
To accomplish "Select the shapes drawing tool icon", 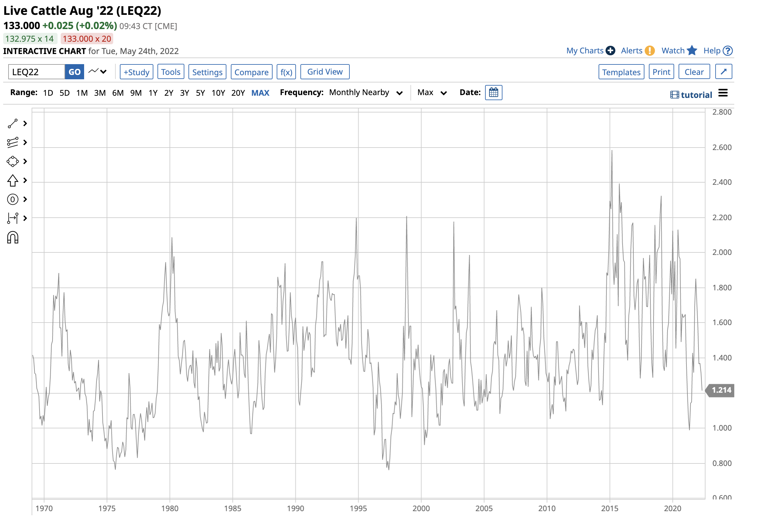I will point(13,161).
